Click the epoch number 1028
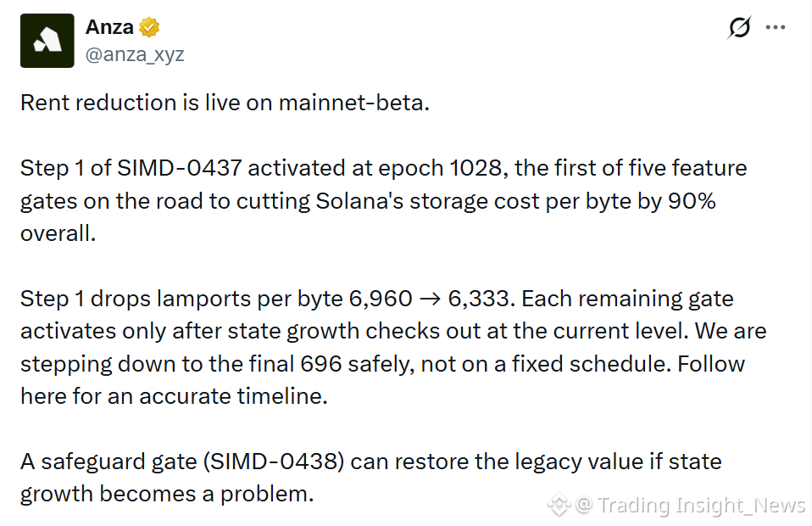The image size is (812, 526). coord(479,168)
